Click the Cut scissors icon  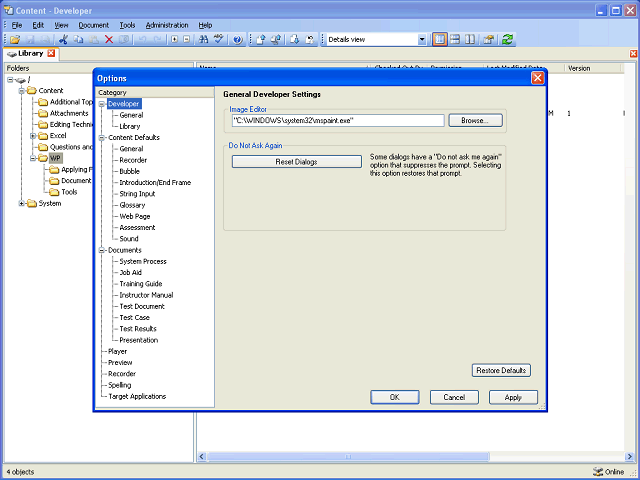[x=63, y=40]
